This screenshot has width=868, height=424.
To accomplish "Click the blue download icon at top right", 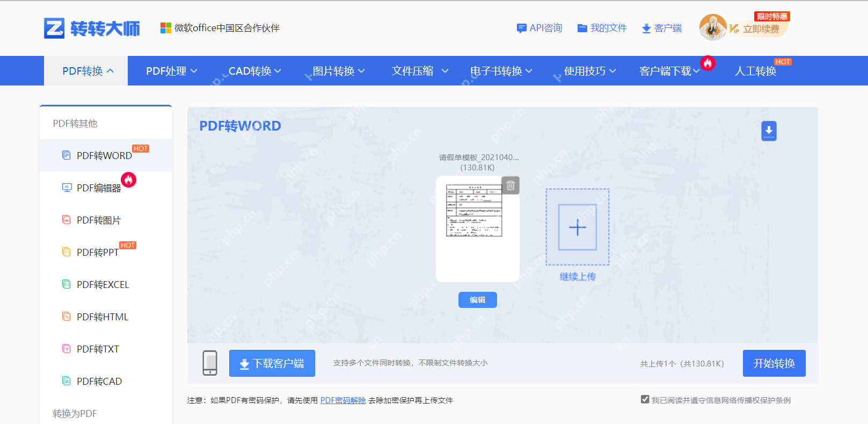I will tap(769, 131).
